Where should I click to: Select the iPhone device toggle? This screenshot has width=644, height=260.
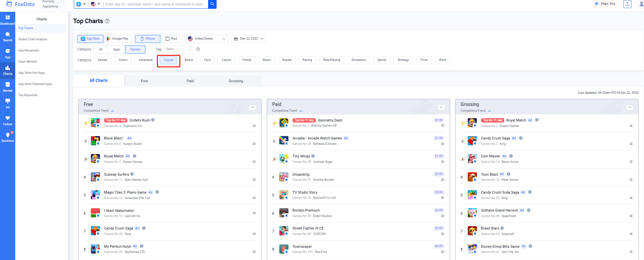pyautogui.click(x=148, y=39)
